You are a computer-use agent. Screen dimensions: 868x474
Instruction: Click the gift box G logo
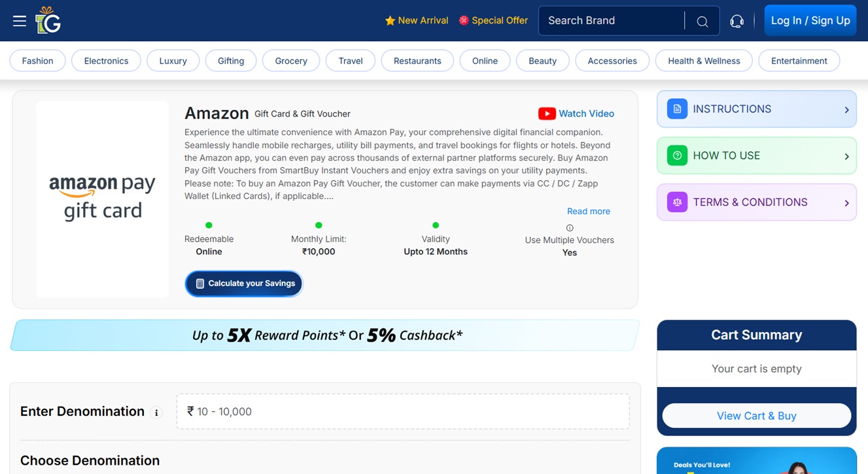pos(48,20)
